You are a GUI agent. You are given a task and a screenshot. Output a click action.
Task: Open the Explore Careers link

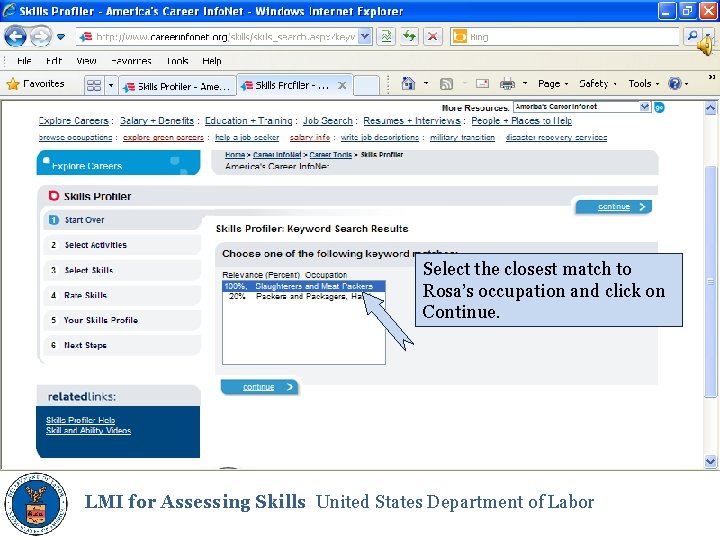tap(73, 121)
